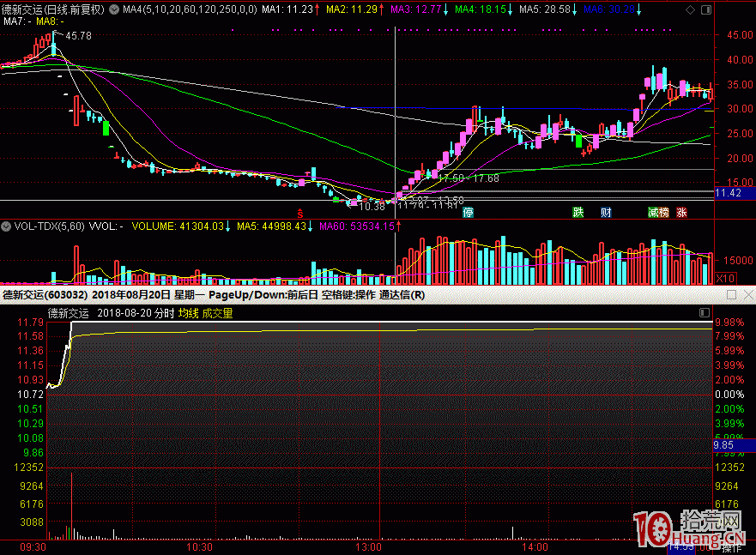Click the 操作 button at bottom right

point(732,546)
